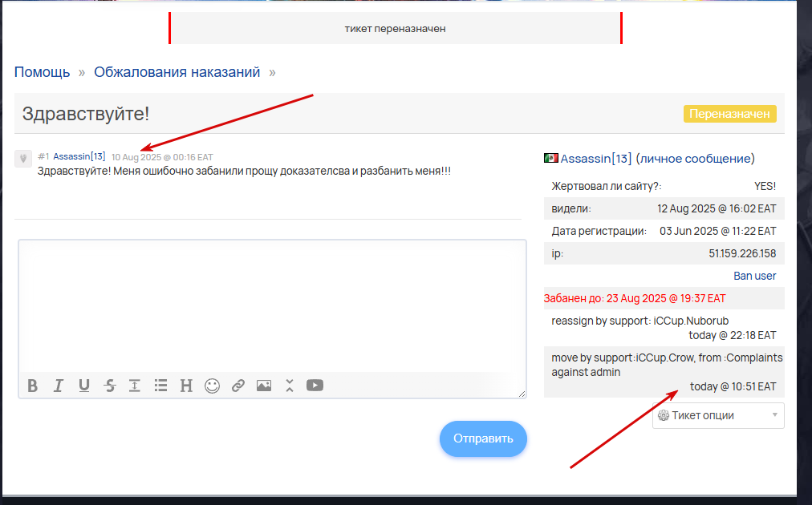Click the reassign by support: iCCup.Nuborub entry
This screenshot has width=812, height=505.
point(640,321)
